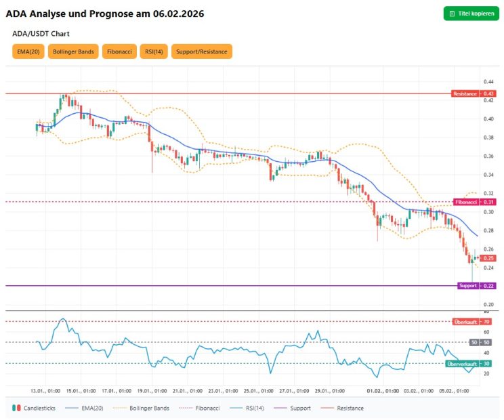Click the Candlesticks icon in the legend
Image resolution: width=504 pixels, height=420 pixels.
point(16,408)
